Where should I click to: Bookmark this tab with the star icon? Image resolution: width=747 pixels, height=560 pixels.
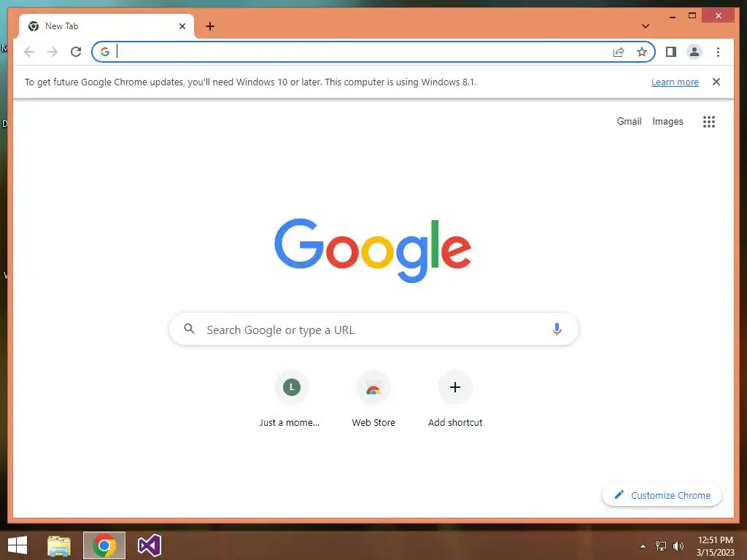coord(642,52)
